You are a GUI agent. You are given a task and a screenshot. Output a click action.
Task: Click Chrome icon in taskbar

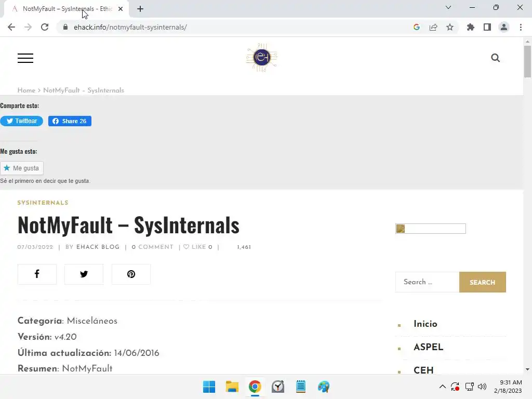pyautogui.click(x=255, y=387)
